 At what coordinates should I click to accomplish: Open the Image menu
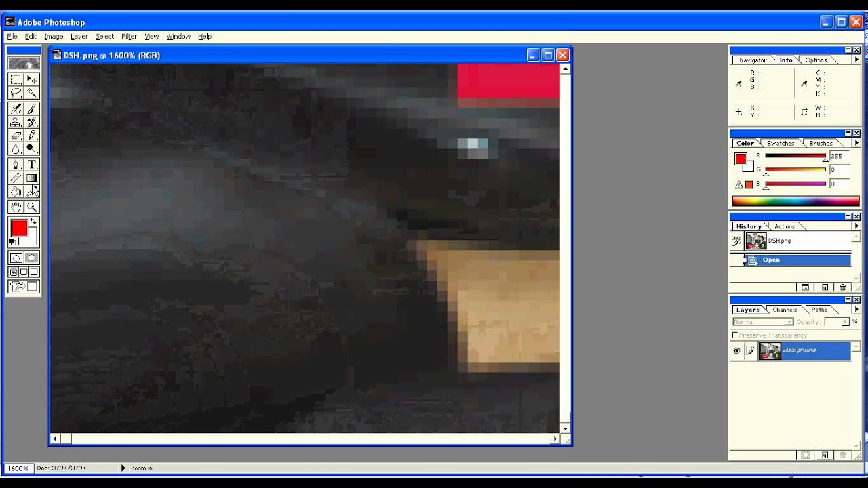click(54, 37)
